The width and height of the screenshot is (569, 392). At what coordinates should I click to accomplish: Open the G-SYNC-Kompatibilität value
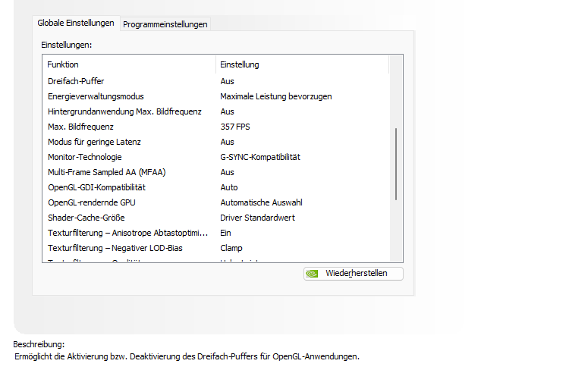[260, 157]
